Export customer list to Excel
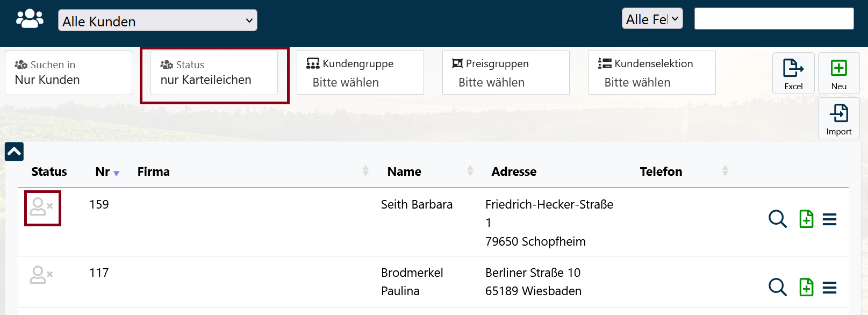Image resolution: width=868 pixels, height=315 pixels. pos(793,74)
